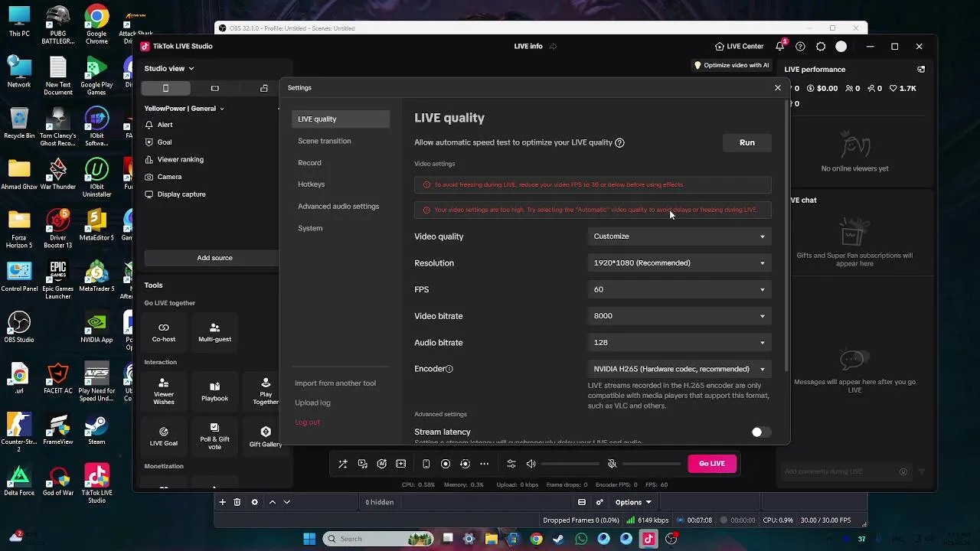Click the OBS trash delete icon
The image size is (980, 551).
[237, 502]
